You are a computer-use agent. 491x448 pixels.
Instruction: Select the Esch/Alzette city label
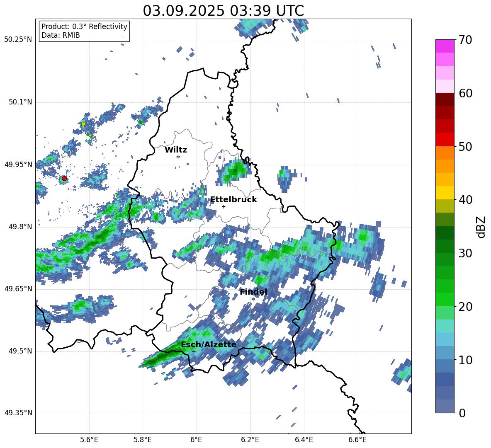point(209,344)
